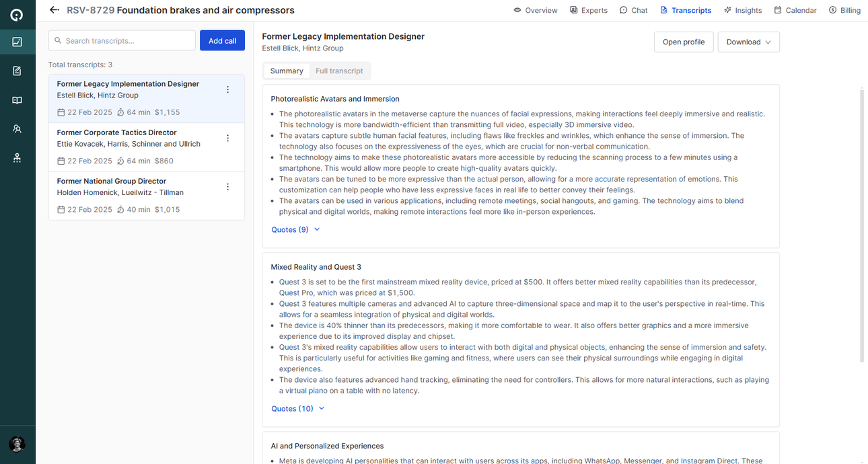Image resolution: width=868 pixels, height=464 pixels.
Task: Open the chart analytics sidebar icon
Action: click(x=17, y=42)
